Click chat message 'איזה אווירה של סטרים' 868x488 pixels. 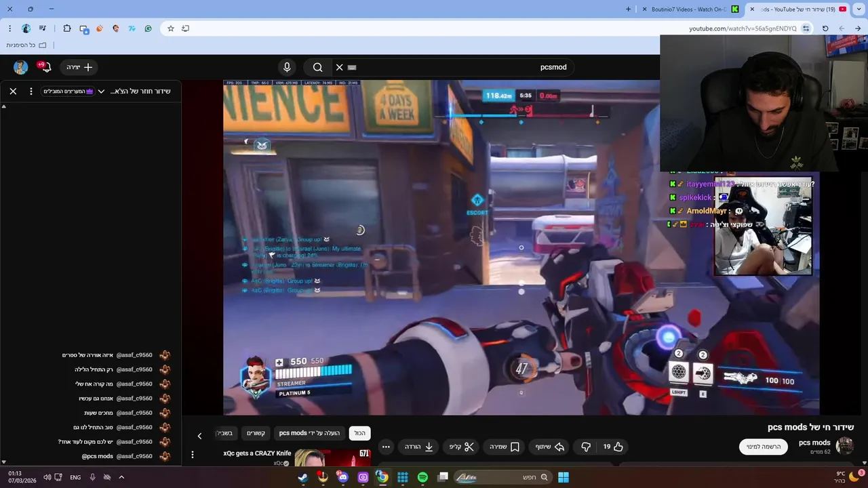pyautogui.click(x=87, y=355)
